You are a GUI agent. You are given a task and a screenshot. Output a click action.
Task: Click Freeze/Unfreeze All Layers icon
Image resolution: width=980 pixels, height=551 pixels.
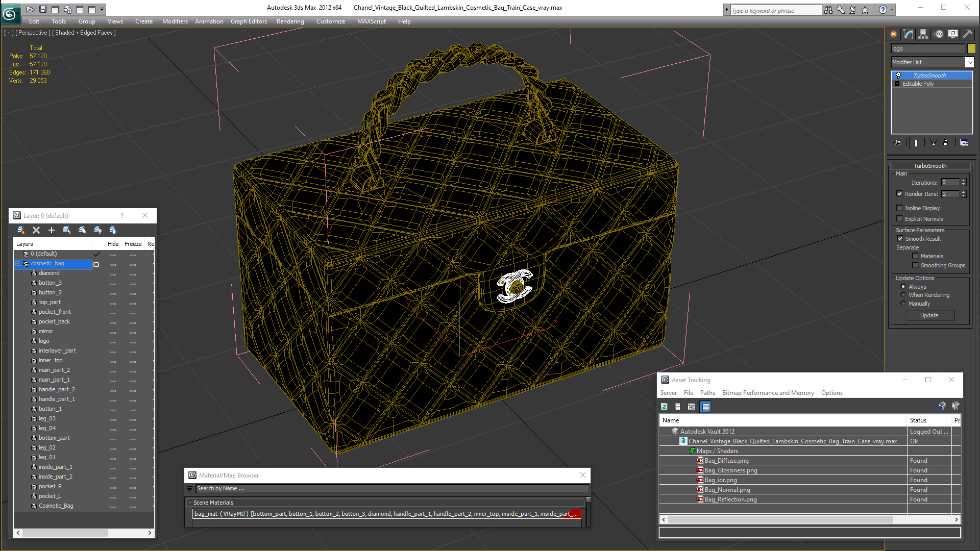point(113,230)
